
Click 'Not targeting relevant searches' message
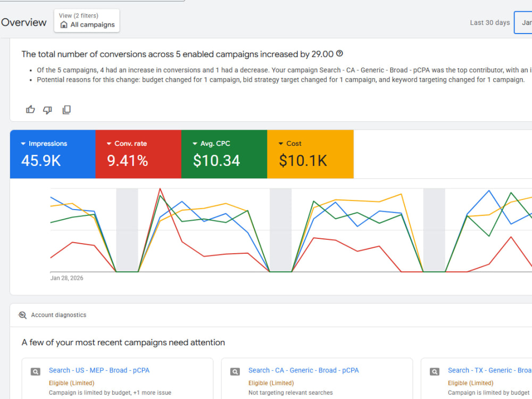click(290, 393)
